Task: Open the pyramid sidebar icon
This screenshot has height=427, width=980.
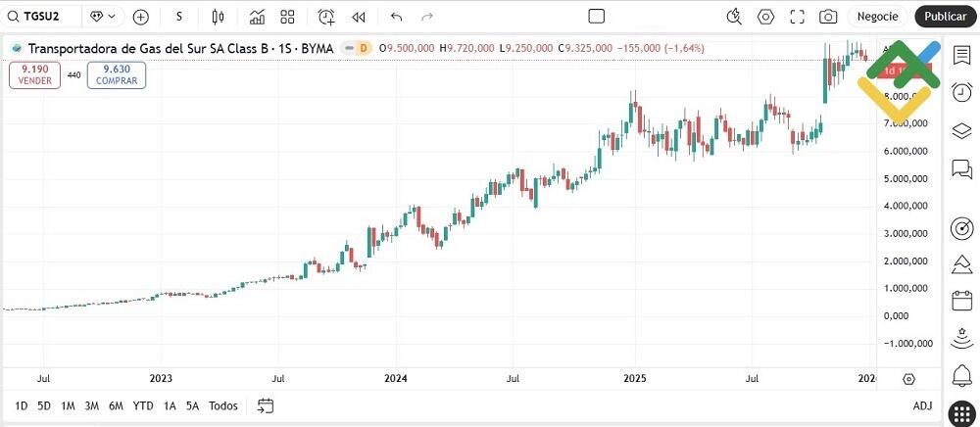Action: [961, 264]
